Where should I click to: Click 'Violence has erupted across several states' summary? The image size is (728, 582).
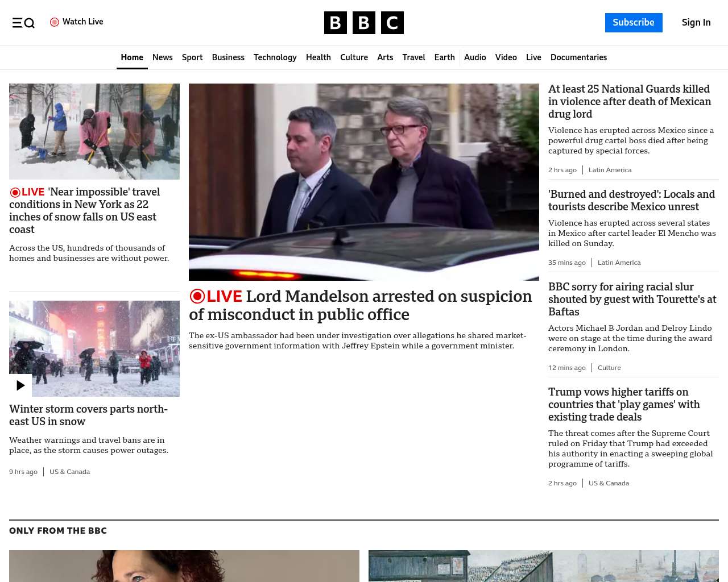point(632,233)
